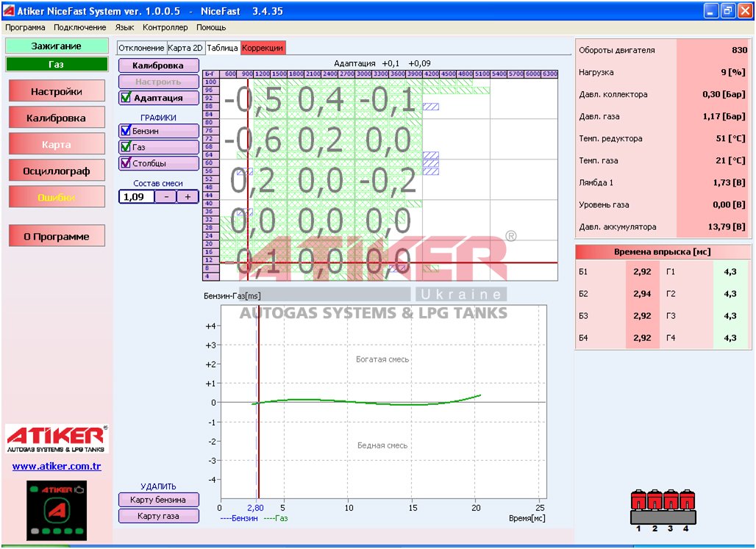Click the load row header 100 in table
Image resolution: width=756 pixels, height=549 pixels.
click(x=211, y=82)
